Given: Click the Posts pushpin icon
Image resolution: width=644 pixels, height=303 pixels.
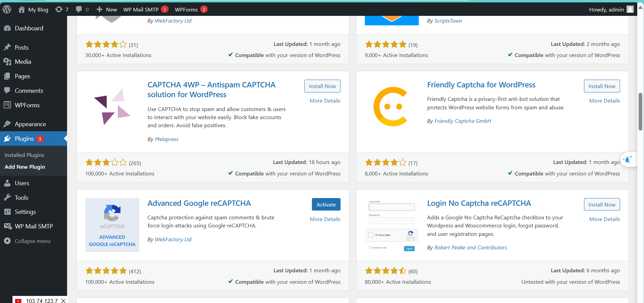Looking at the screenshot, I should pos(7,48).
